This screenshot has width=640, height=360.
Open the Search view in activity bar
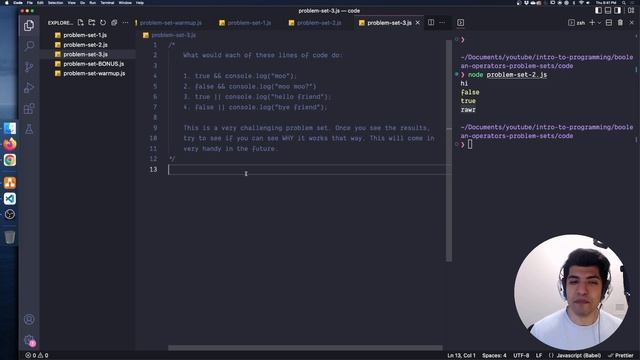[29, 46]
